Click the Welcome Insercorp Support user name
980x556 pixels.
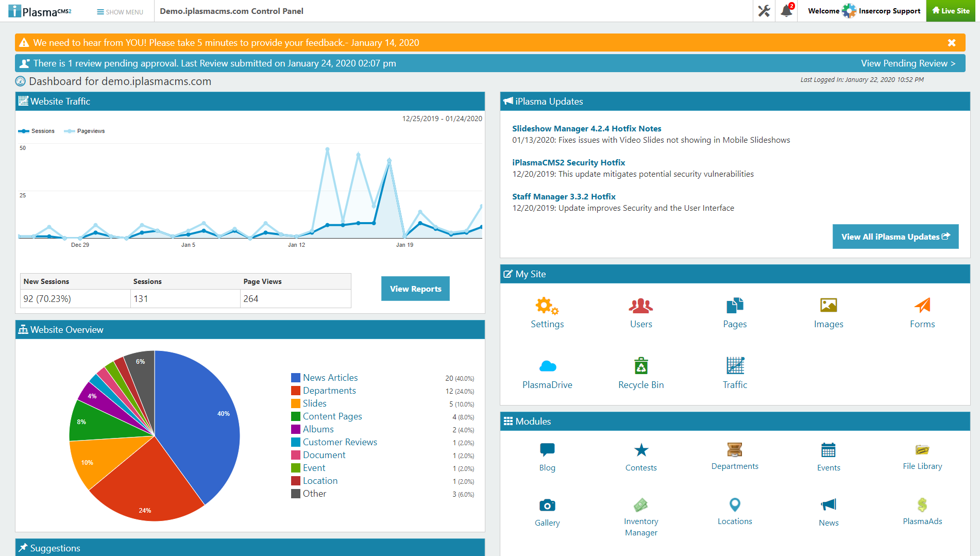click(x=889, y=11)
